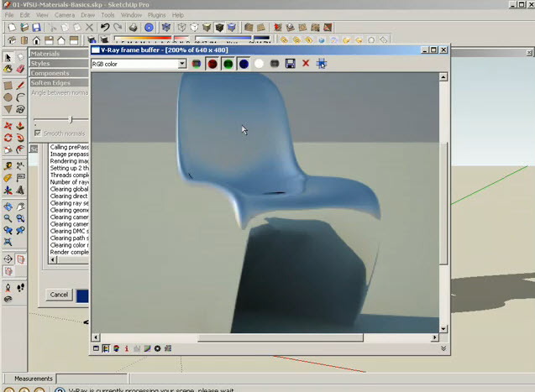Click the Undo arrow in toolbar
The width and height of the screenshot is (535, 392).
coord(105,27)
